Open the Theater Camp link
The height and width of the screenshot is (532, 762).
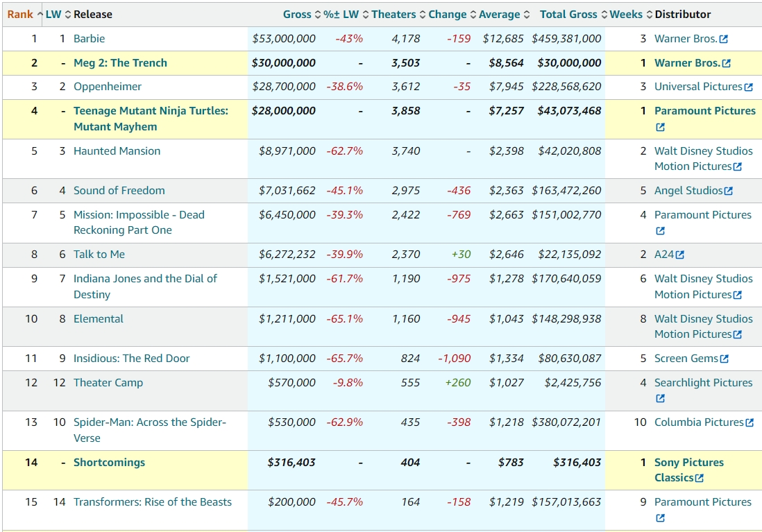[x=108, y=382]
